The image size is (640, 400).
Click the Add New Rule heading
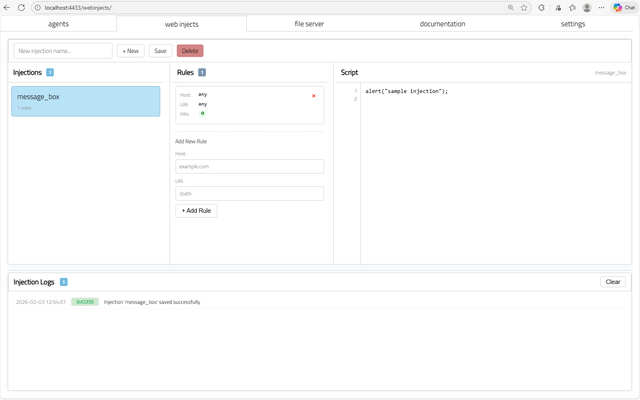click(x=191, y=141)
